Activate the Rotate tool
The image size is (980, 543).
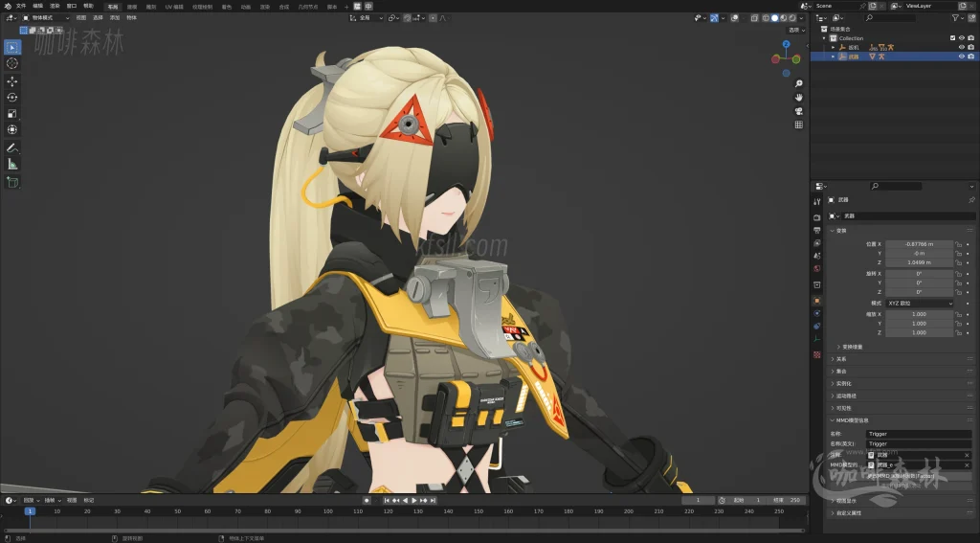click(11, 97)
